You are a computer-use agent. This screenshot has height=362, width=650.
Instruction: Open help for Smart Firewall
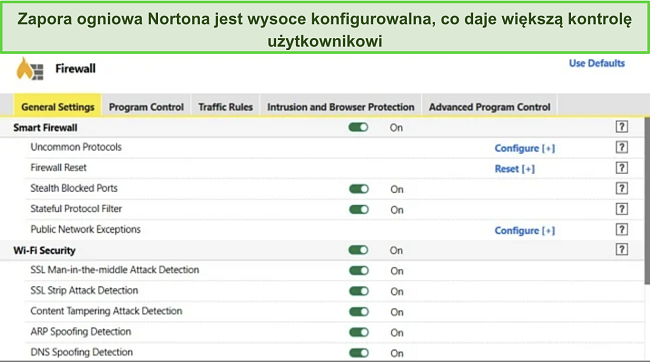621,127
